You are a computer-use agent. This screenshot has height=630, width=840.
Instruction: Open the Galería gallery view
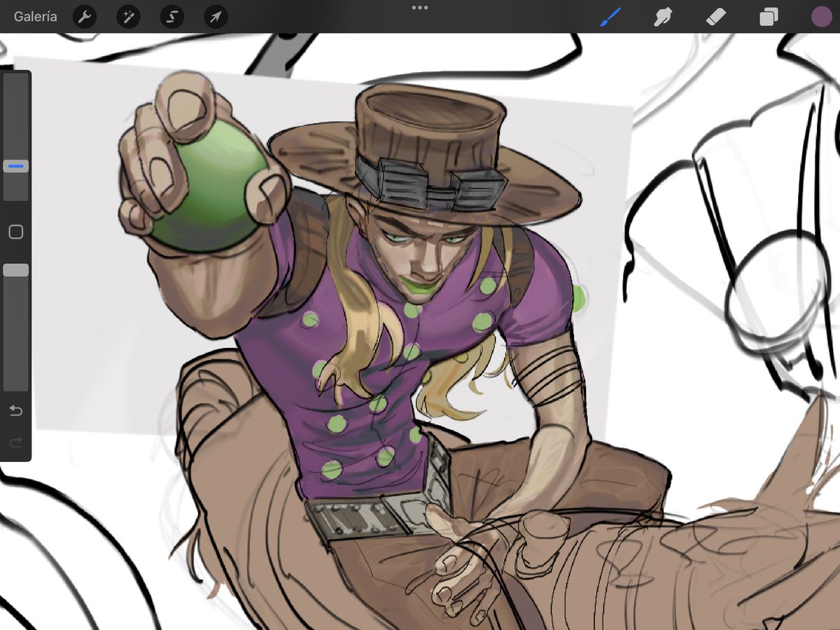(36, 17)
